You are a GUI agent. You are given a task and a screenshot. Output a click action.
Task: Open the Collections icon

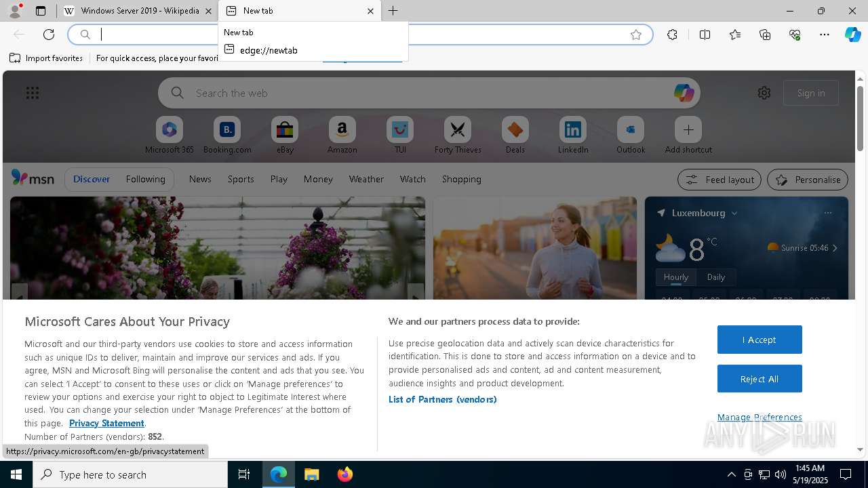765,35
